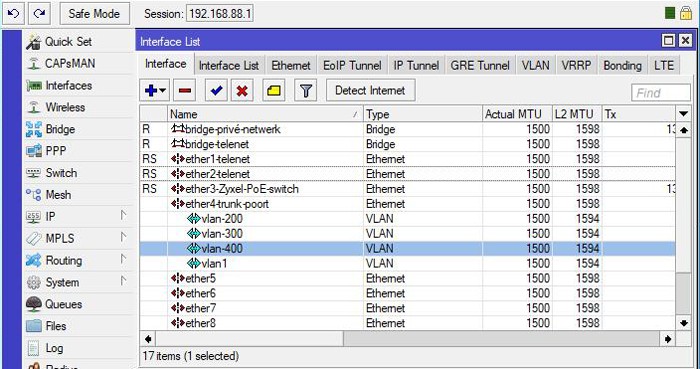Image resolution: width=700 pixels, height=369 pixels.
Task: Click the Detect Internet button
Action: 370,91
